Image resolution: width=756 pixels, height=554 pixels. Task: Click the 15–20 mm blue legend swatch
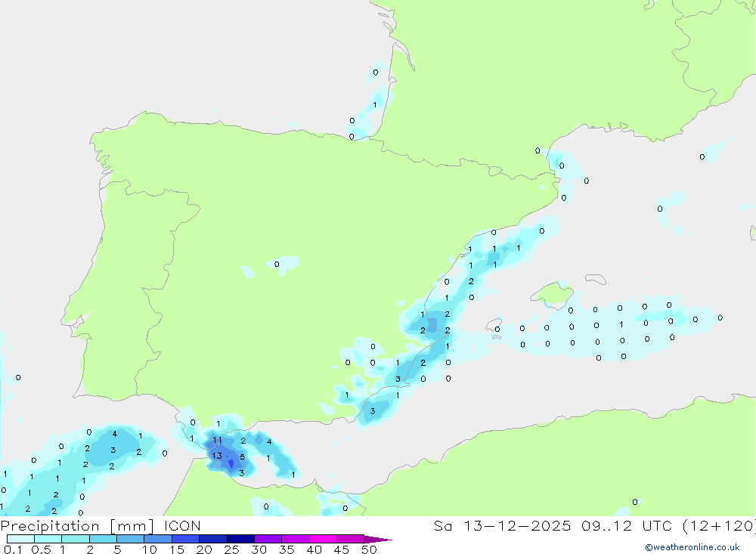[x=185, y=539]
